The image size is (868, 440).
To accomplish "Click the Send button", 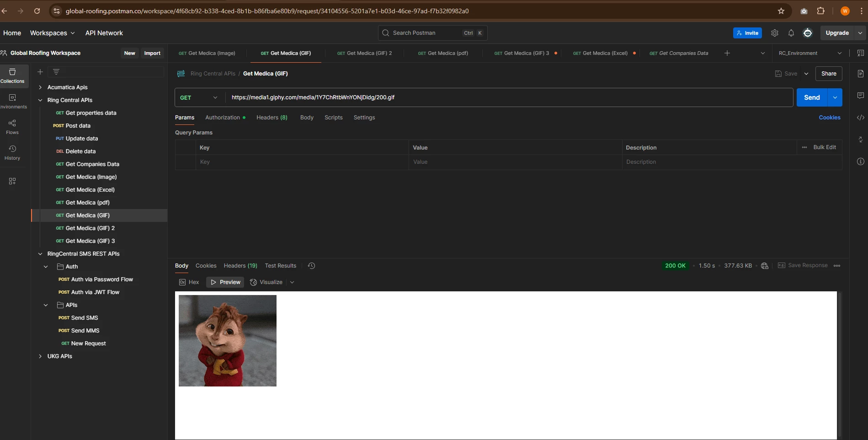I will (x=812, y=97).
